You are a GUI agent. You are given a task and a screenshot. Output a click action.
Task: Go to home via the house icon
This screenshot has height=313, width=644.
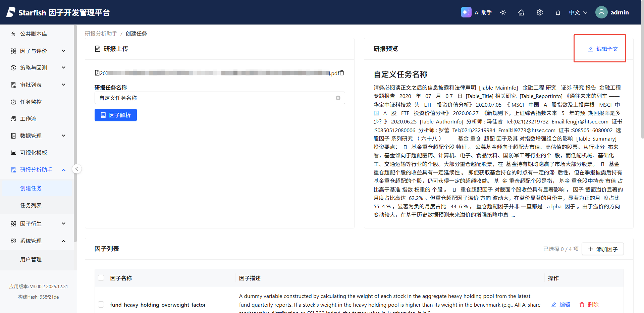521,12
